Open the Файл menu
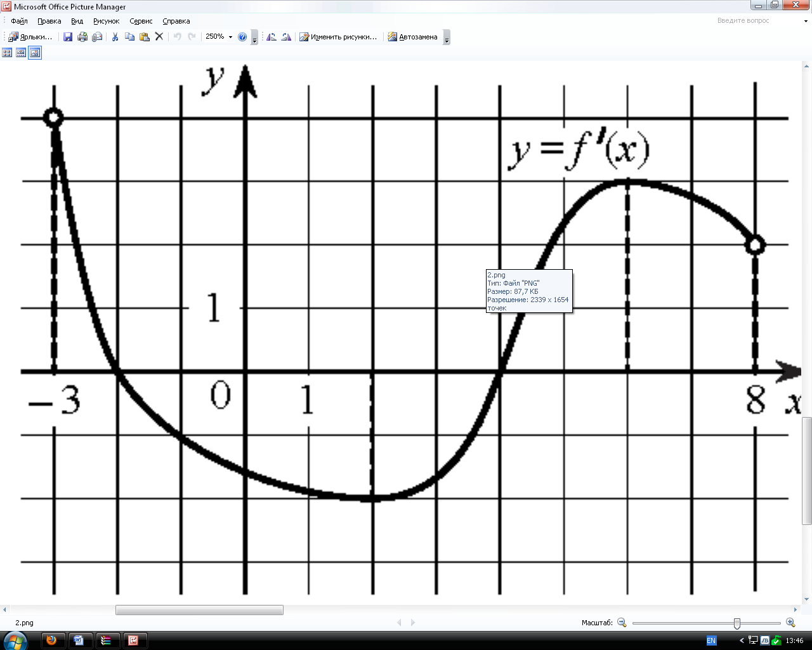The image size is (812, 650). click(x=19, y=21)
